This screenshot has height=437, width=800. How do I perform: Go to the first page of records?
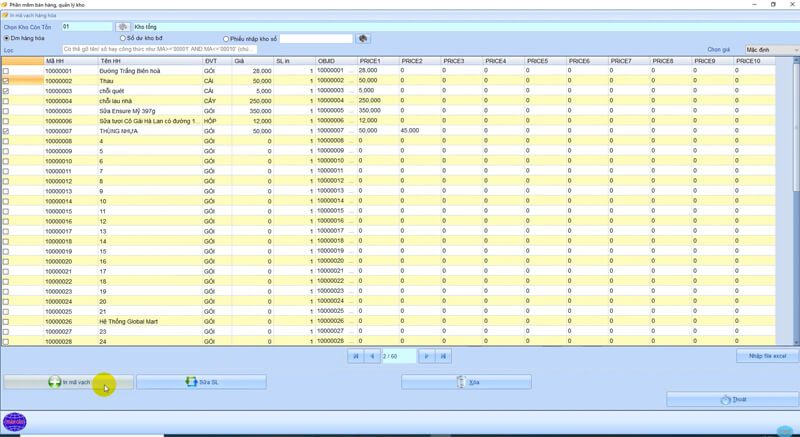coord(355,356)
